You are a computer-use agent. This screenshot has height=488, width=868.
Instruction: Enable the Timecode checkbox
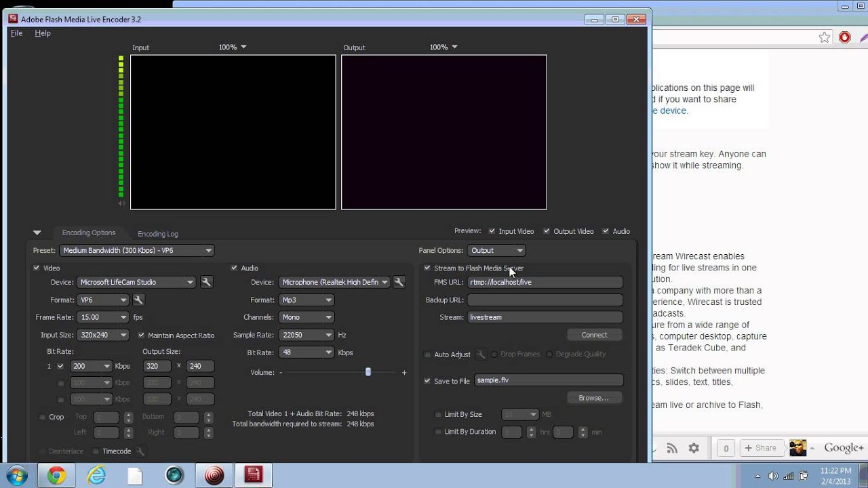point(96,451)
